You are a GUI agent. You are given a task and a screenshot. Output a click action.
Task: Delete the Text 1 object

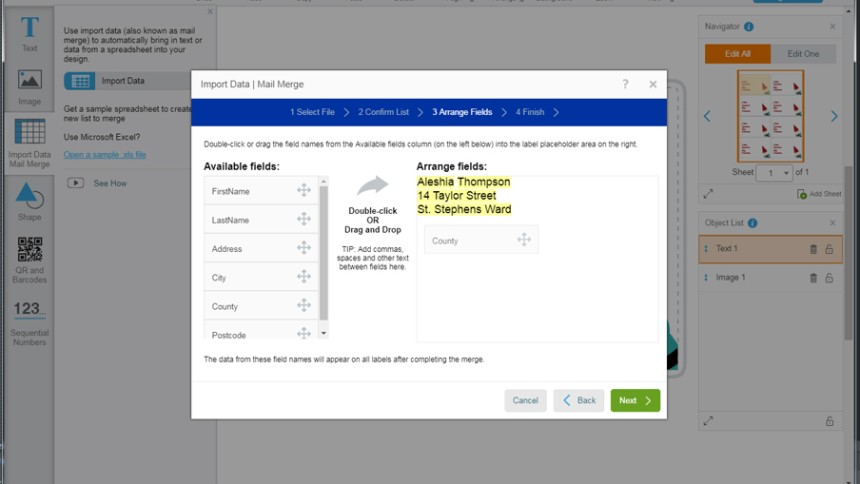coord(813,249)
